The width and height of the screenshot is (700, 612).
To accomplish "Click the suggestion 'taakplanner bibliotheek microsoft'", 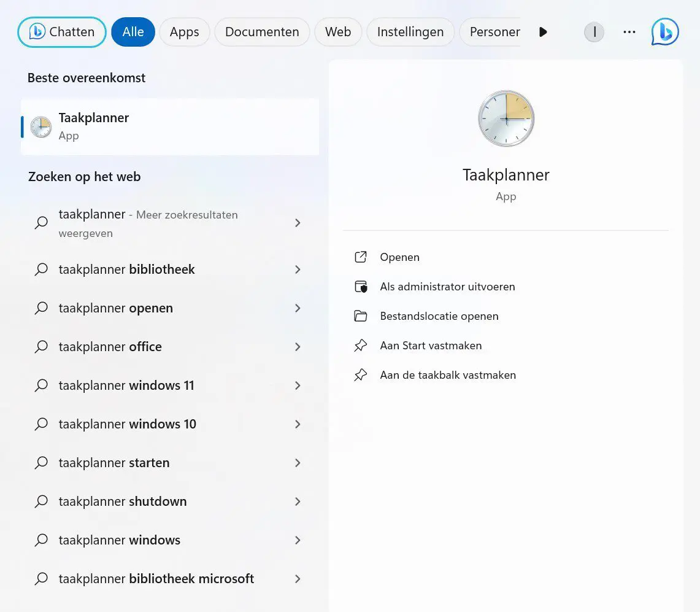I will coord(170,578).
